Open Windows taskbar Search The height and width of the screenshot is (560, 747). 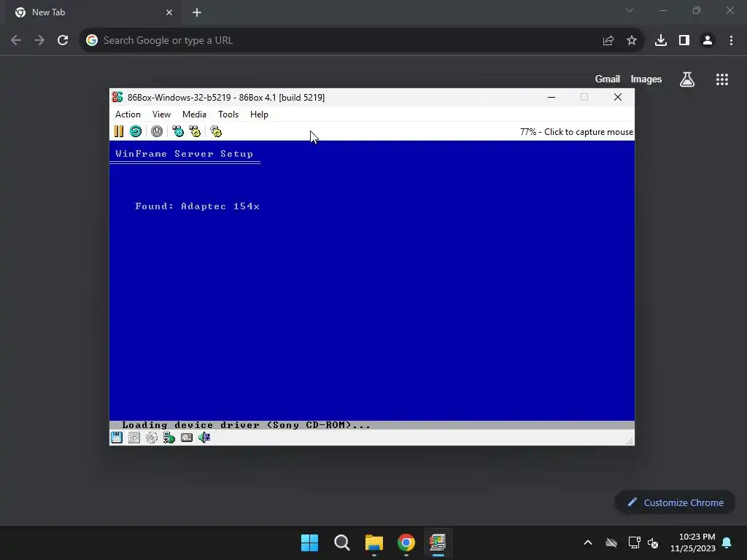(x=342, y=542)
